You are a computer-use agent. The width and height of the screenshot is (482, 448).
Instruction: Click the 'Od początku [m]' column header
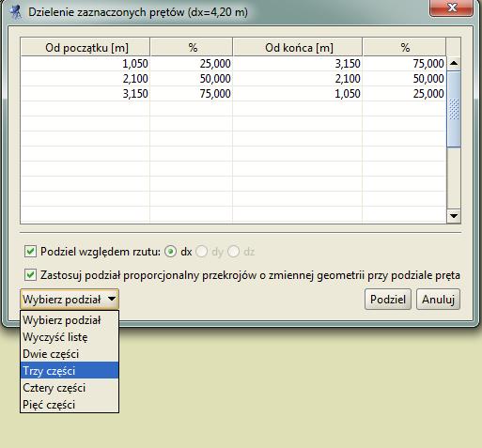tap(86, 47)
